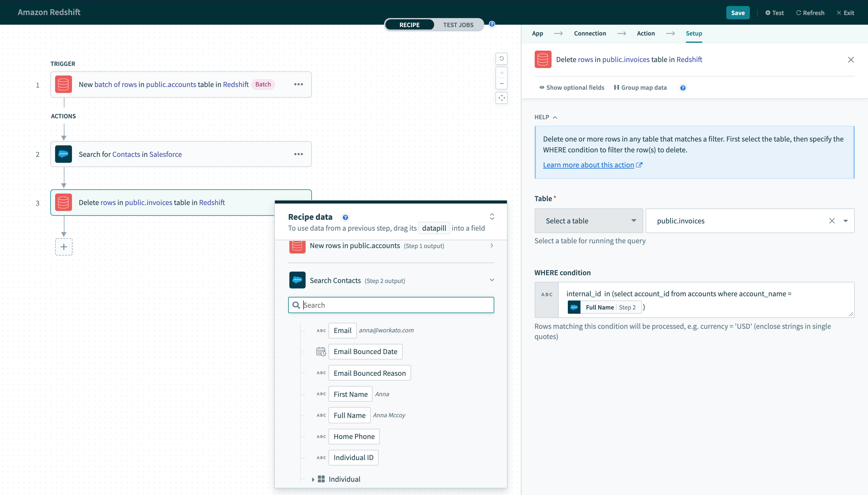Toggle Show optional fields

pyautogui.click(x=572, y=87)
